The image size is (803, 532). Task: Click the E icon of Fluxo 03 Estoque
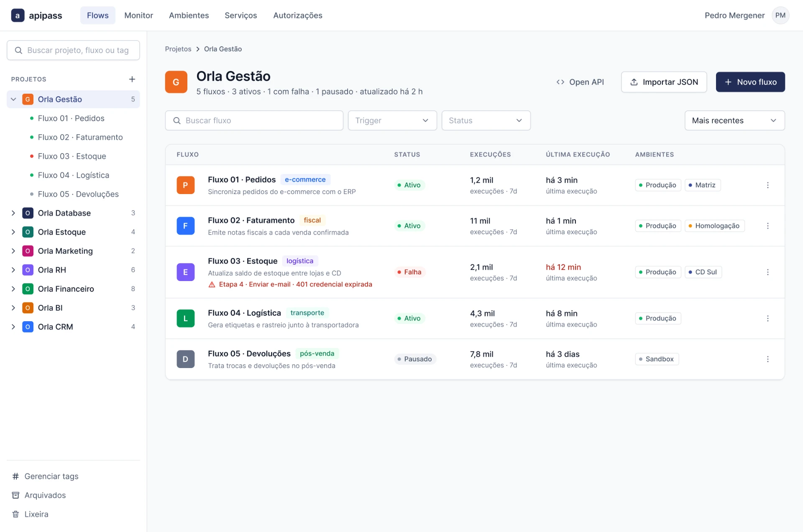(x=186, y=272)
